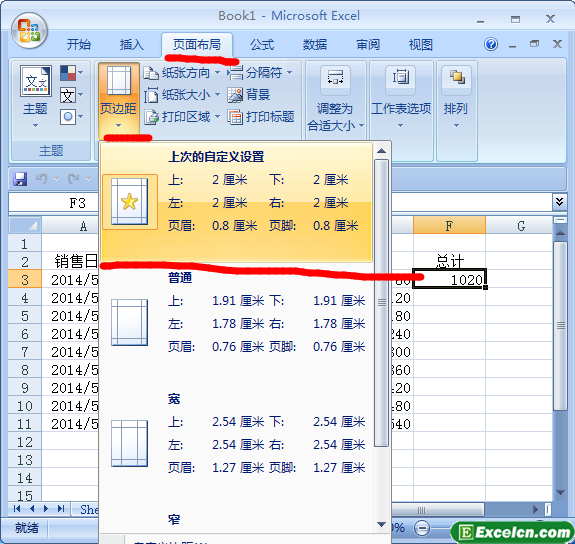Image resolution: width=575 pixels, height=544 pixels.
Task: Select column F header
Action: click(x=449, y=225)
